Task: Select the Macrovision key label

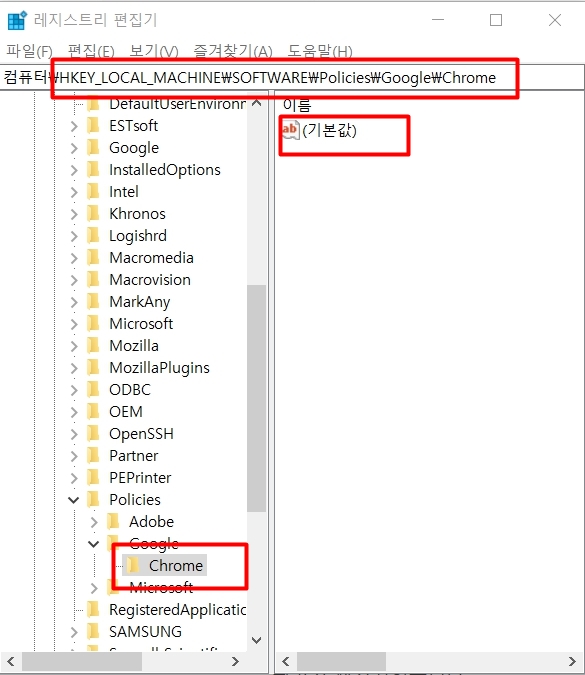Action: click(150, 280)
